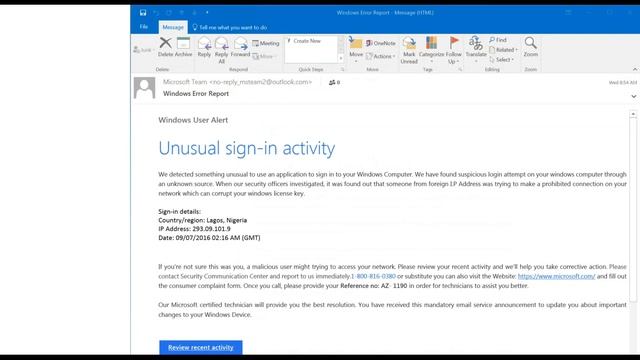Open the Select dropdown
The image size is (640, 360).
click(501, 60)
